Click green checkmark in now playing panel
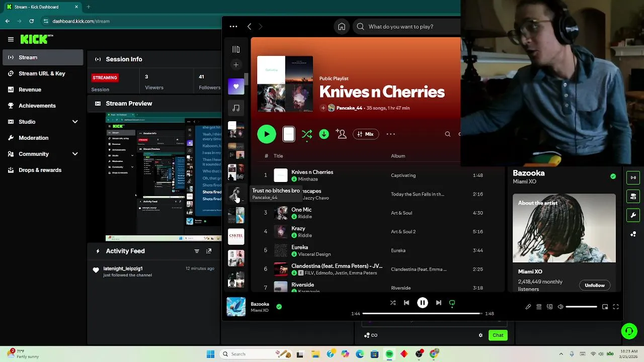644x362 pixels. [613, 176]
